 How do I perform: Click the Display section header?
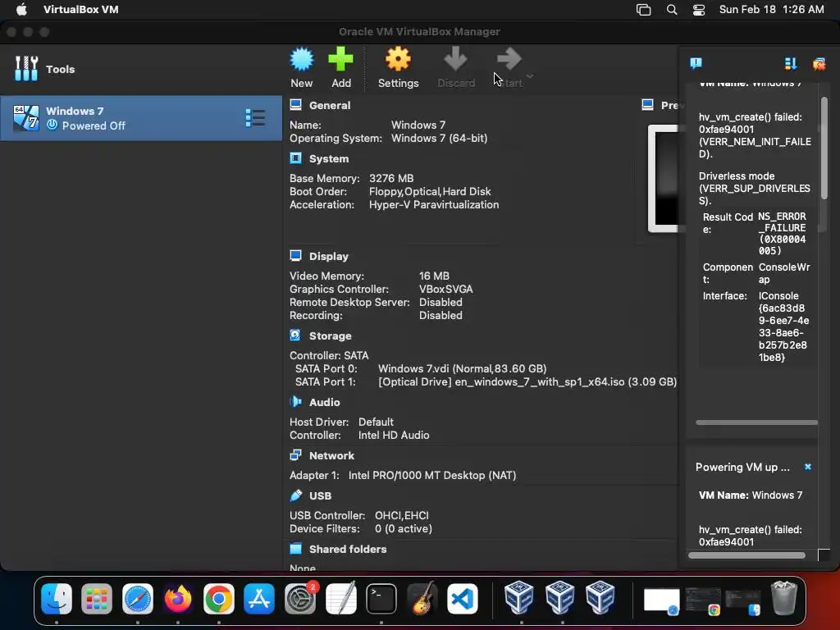point(328,256)
